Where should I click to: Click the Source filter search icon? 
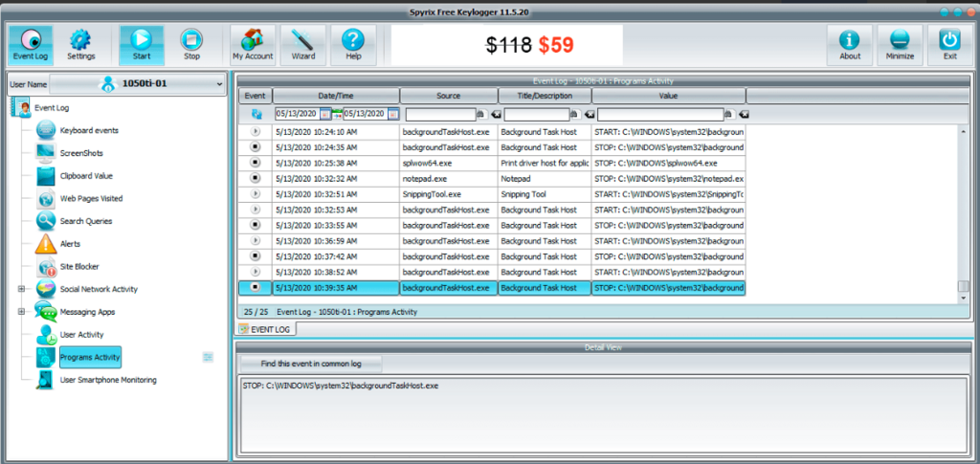click(x=481, y=114)
